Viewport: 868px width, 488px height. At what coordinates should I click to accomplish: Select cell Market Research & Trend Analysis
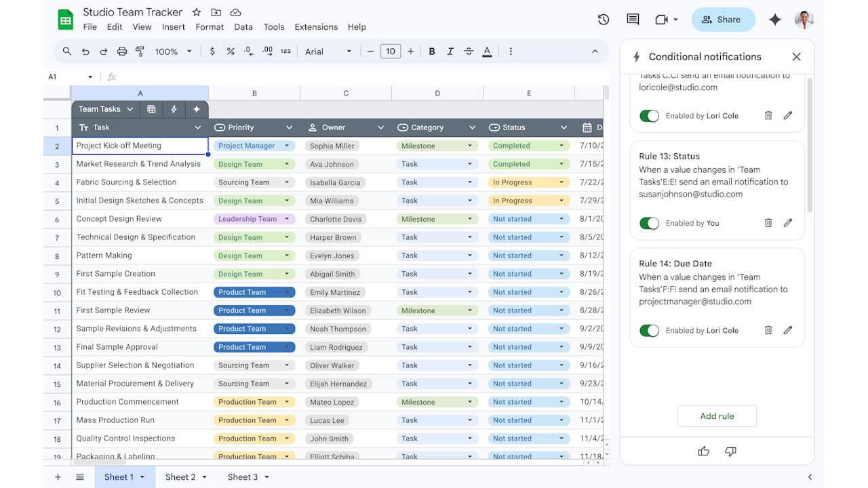(x=140, y=164)
